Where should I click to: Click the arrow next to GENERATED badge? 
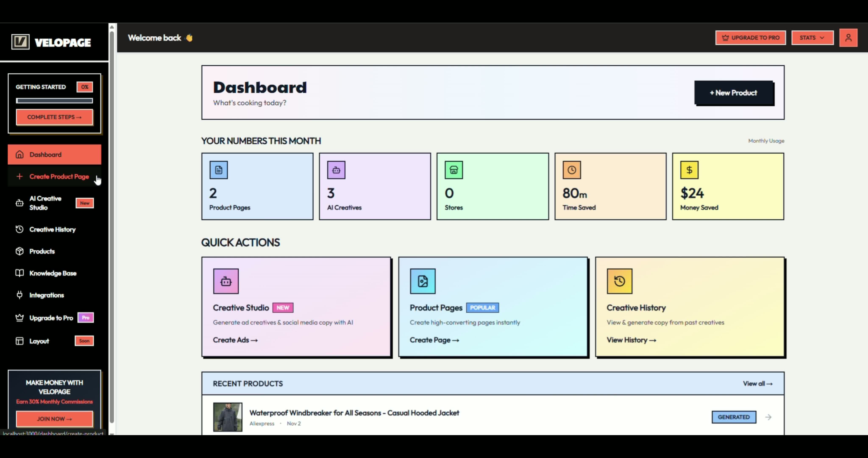click(x=768, y=417)
